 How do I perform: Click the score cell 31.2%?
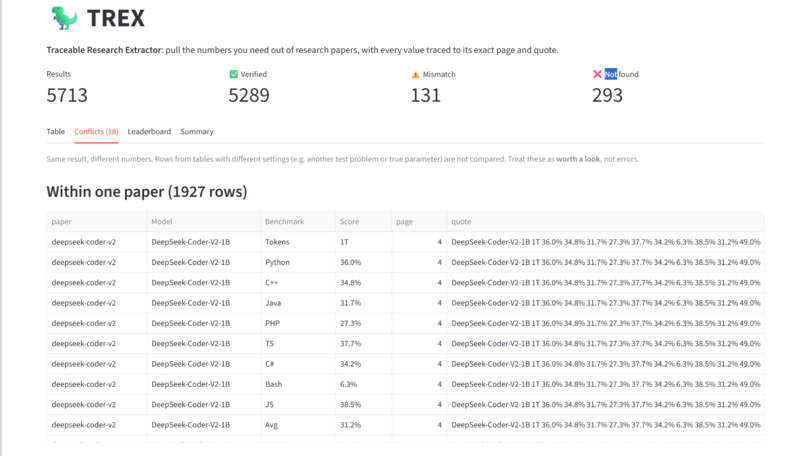pos(363,425)
